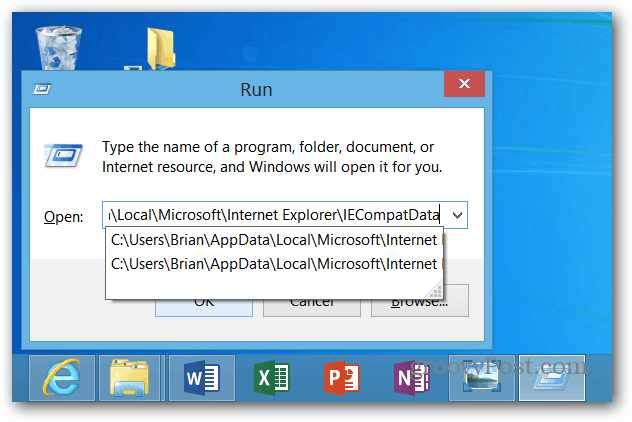The width and height of the screenshot is (632, 422).
Task: Open Internet Explorer from the taskbar
Action: click(x=62, y=378)
